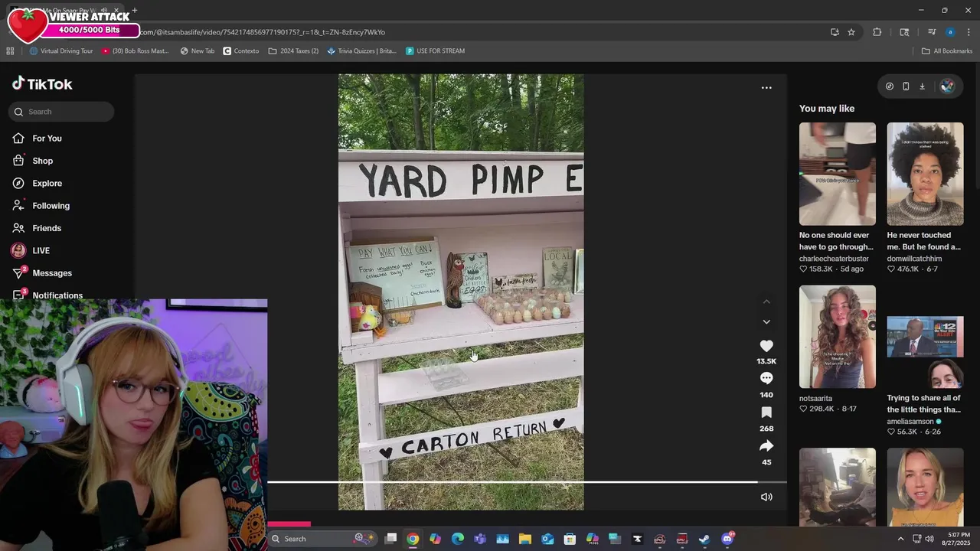Save video with bookmark icon
The height and width of the screenshot is (551, 980).
pos(766,412)
